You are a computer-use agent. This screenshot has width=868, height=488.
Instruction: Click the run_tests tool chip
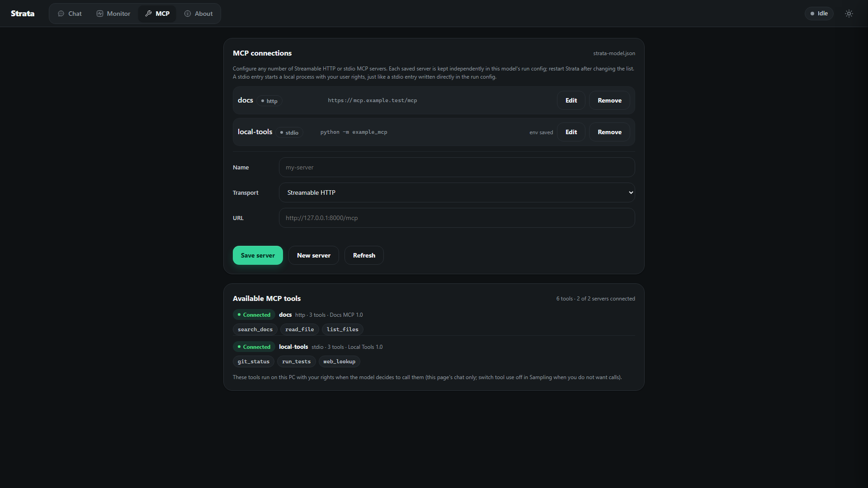point(296,361)
